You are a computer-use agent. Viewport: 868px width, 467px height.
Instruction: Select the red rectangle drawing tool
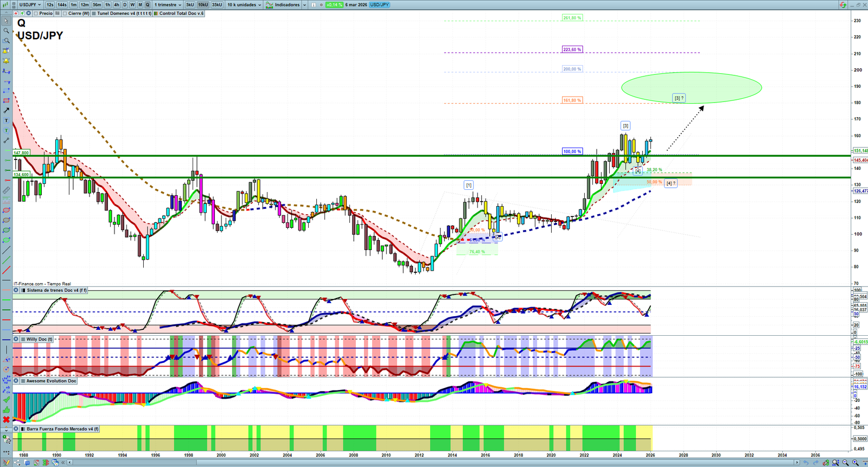point(6,100)
